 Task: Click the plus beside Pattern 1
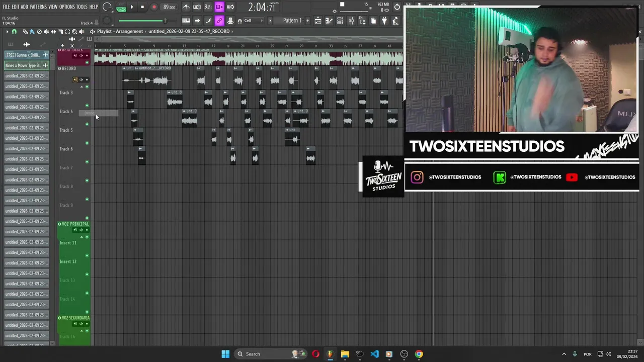tap(307, 21)
